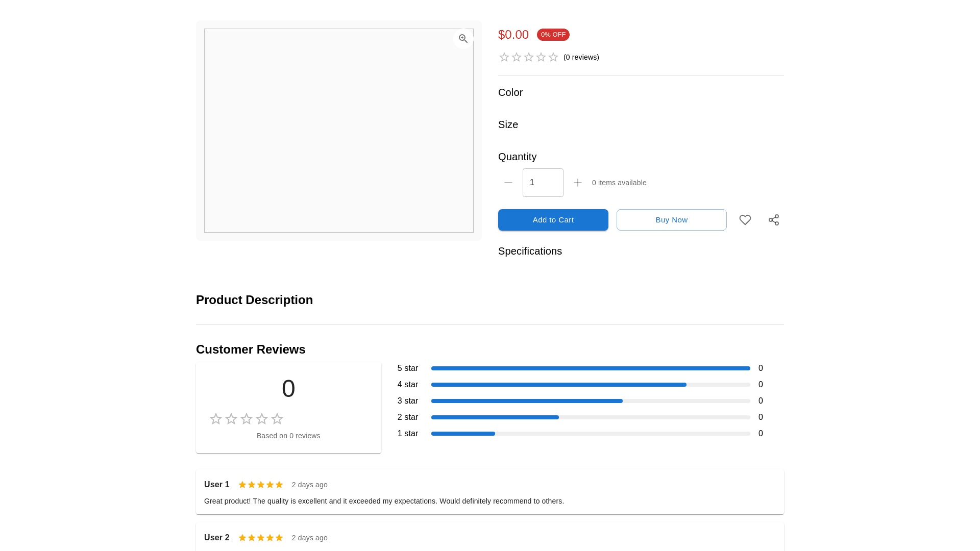Click the Buy Now button
The width and height of the screenshot is (980, 551).
672,220
